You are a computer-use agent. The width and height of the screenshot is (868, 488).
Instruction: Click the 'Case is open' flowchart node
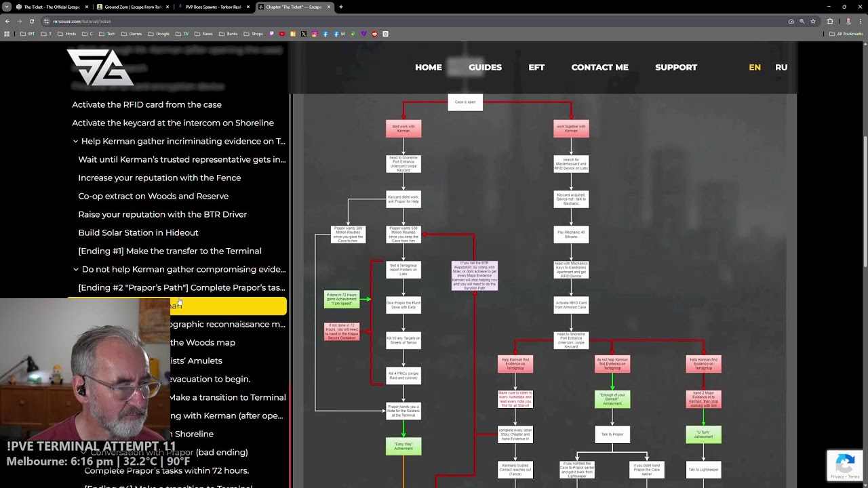tap(465, 102)
